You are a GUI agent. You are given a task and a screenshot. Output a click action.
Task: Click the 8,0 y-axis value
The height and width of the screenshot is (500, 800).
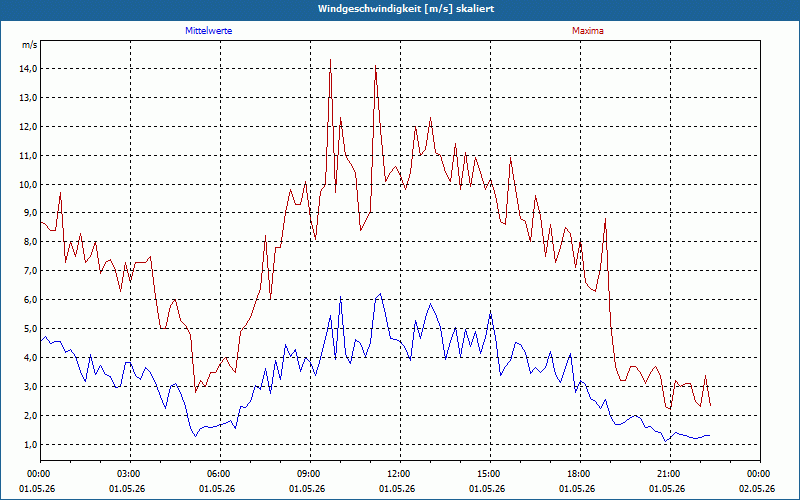click(x=30, y=242)
